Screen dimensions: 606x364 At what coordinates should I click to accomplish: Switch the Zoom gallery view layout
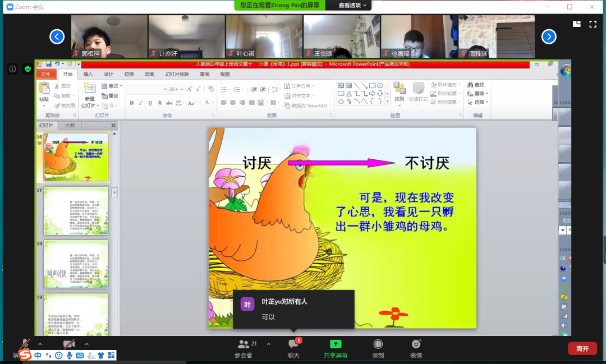pyautogui.click(x=577, y=24)
